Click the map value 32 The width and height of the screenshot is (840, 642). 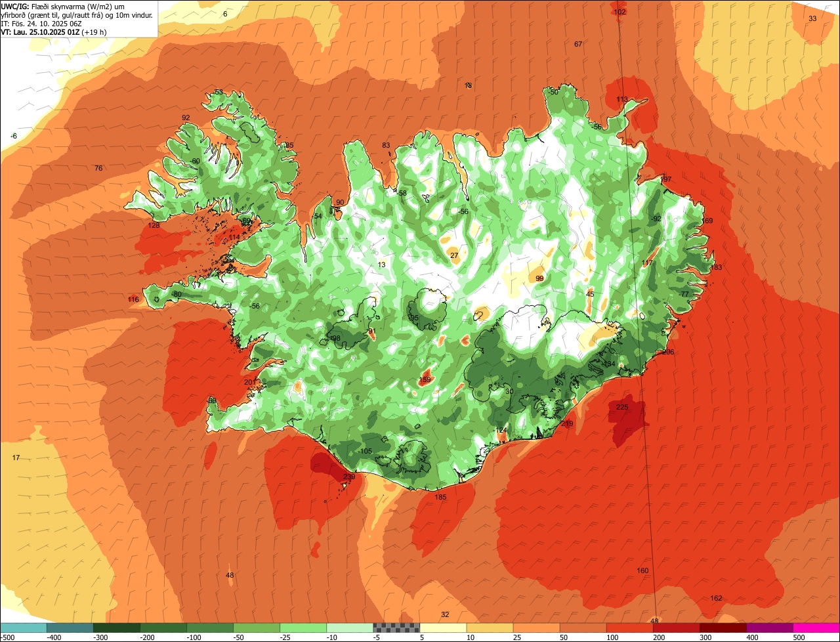[x=445, y=614]
